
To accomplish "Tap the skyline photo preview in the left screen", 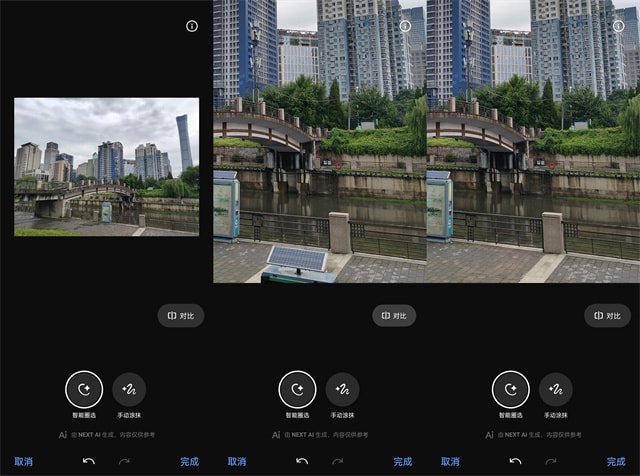I will [x=106, y=166].
